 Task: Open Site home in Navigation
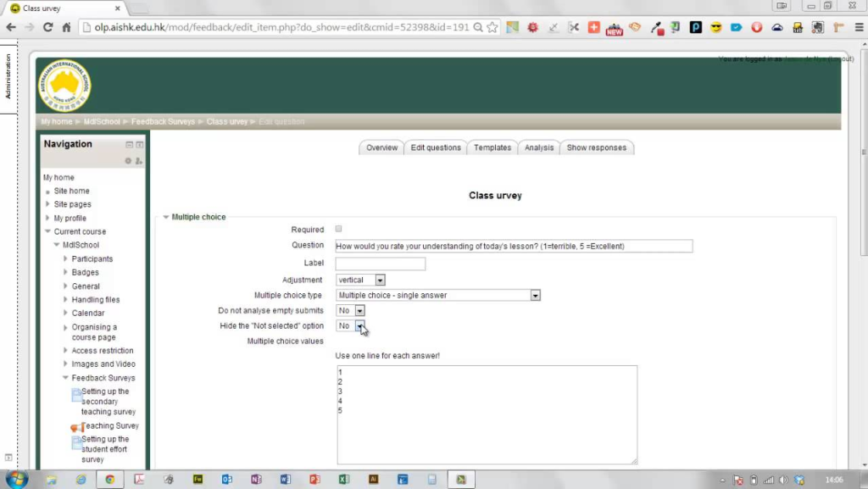[x=71, y=191]
